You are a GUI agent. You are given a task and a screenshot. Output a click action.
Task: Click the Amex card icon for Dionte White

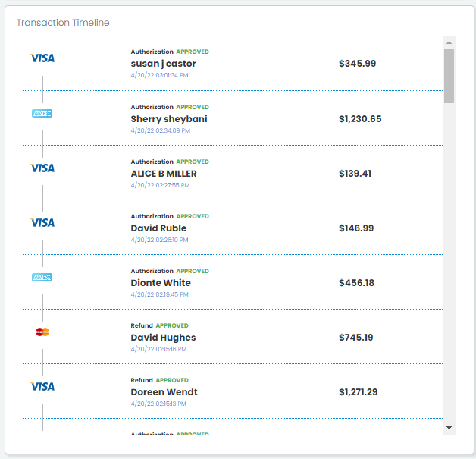[x=42, y=277]
